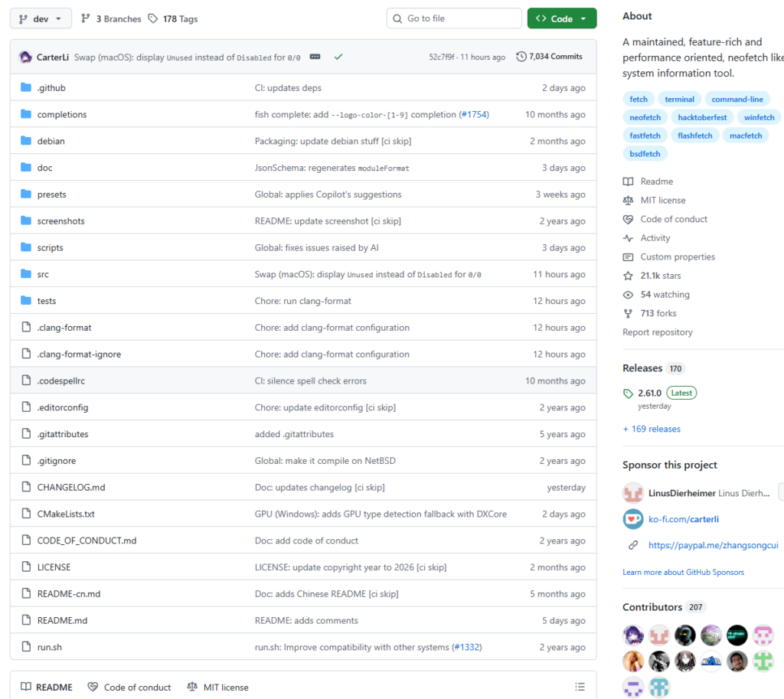Click the green commit status checkmark icon
Image resolution: width=784 pixels, height=699 pixels.
[338, 57]
